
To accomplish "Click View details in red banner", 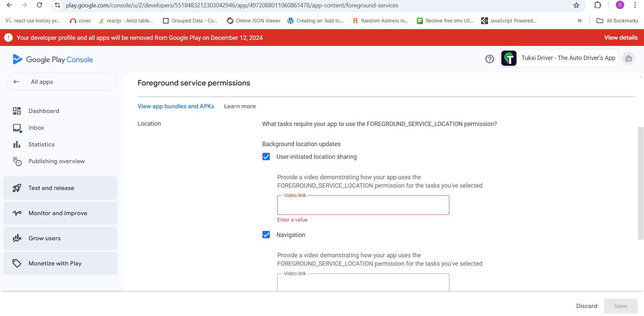I will 621,38.
